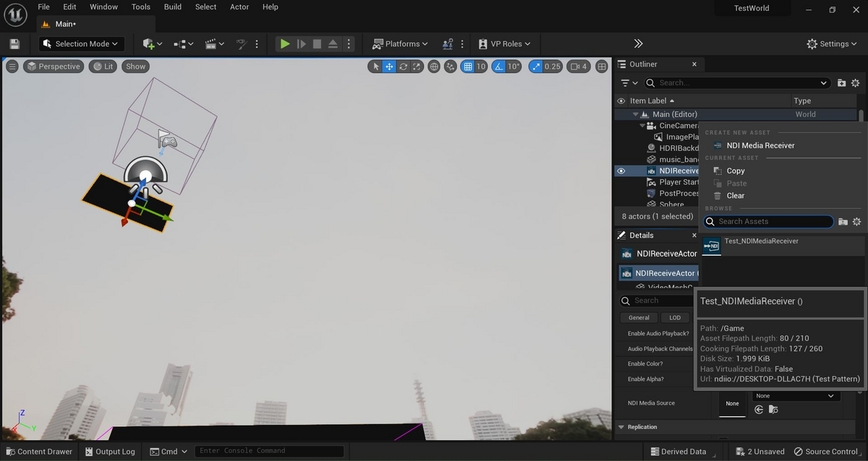This screenshot has height=461, width=868.
Task: Activate the Select objects cursor tool
Action: (375, 66)
